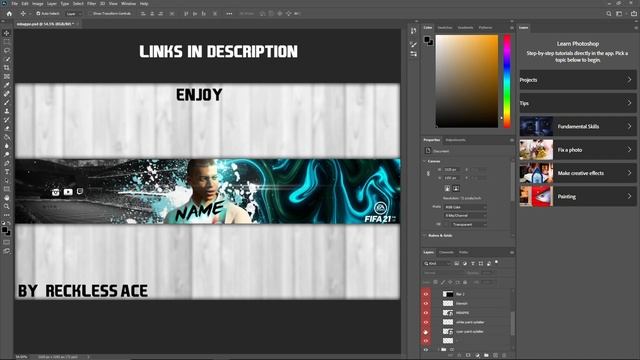Create a new layer from Layers panel footer
640x360 pixels.
click(x=496, y=356)
